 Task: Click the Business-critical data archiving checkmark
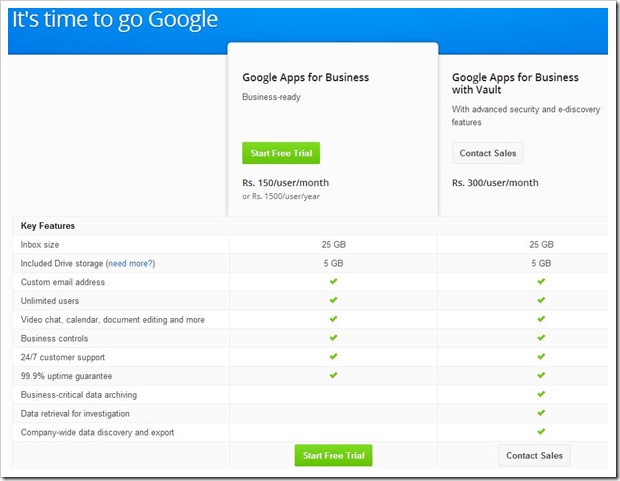click(540, 394)
